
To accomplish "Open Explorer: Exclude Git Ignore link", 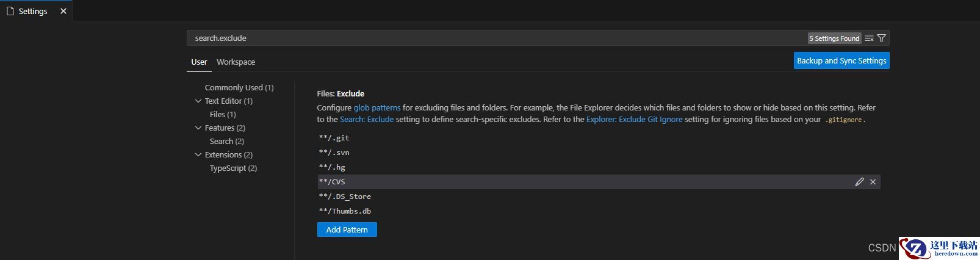I will pyautogui.click(x=635, y=119).
